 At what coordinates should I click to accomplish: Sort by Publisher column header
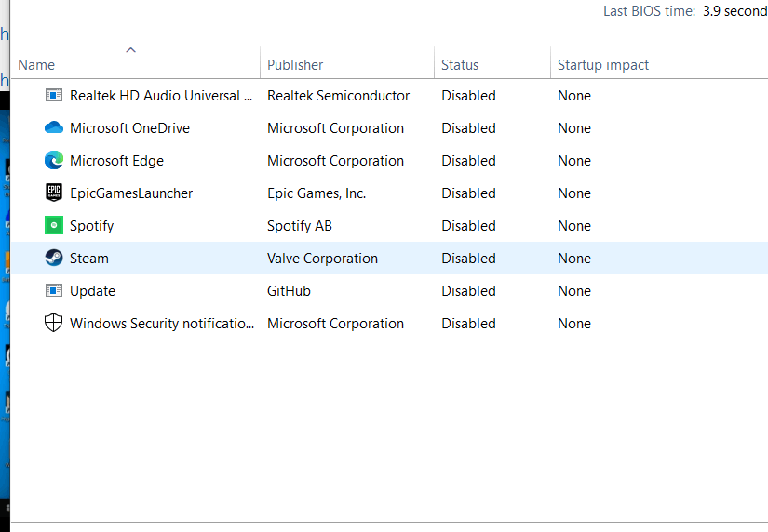point(295,65)
